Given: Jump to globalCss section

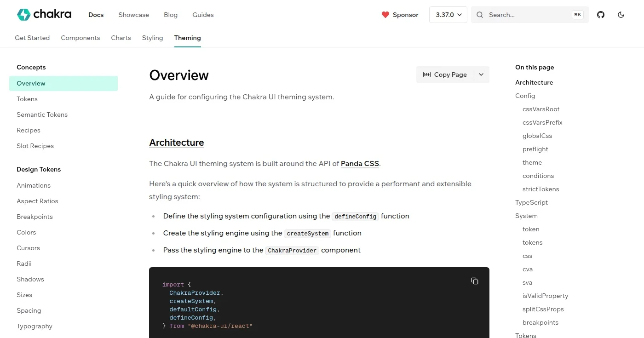Looking at the screenshot, I should [537, 136].
